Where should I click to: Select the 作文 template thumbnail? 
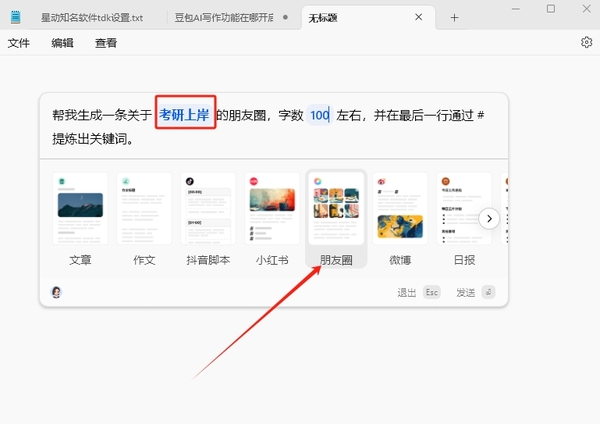click(x=144, y=209)
